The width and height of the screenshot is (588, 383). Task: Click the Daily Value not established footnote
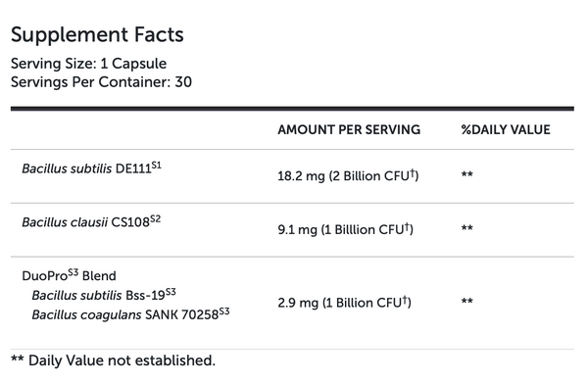113,360
